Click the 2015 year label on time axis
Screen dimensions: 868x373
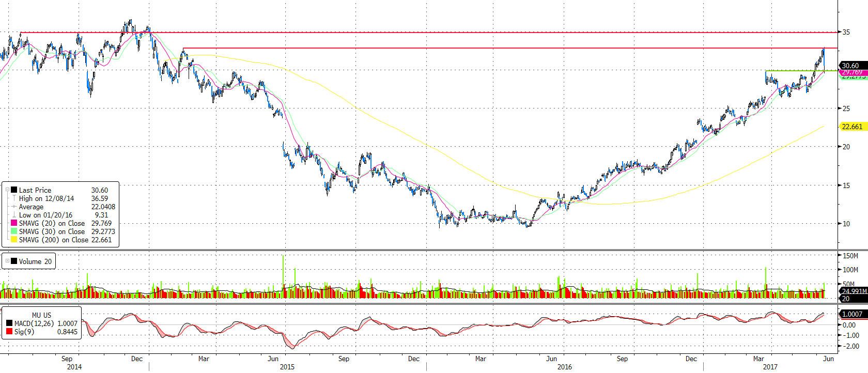coord(287,367)
